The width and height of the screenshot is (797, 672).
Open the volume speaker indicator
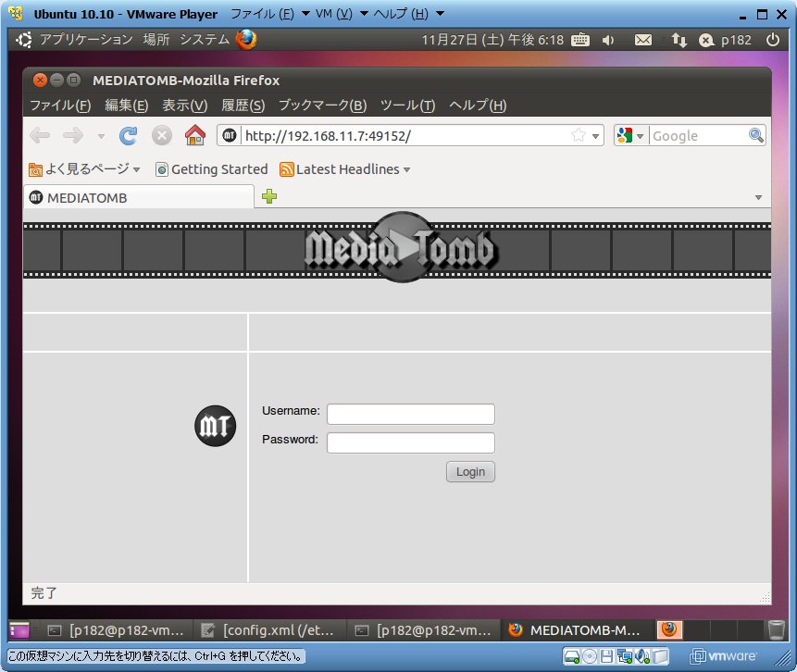pos(608,40)
